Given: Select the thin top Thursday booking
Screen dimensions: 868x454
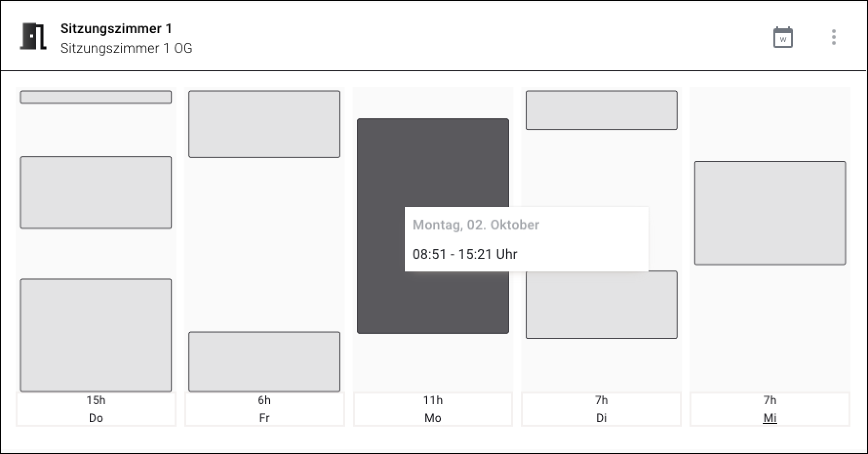Looking at the screenshot, I should point(96,97).
